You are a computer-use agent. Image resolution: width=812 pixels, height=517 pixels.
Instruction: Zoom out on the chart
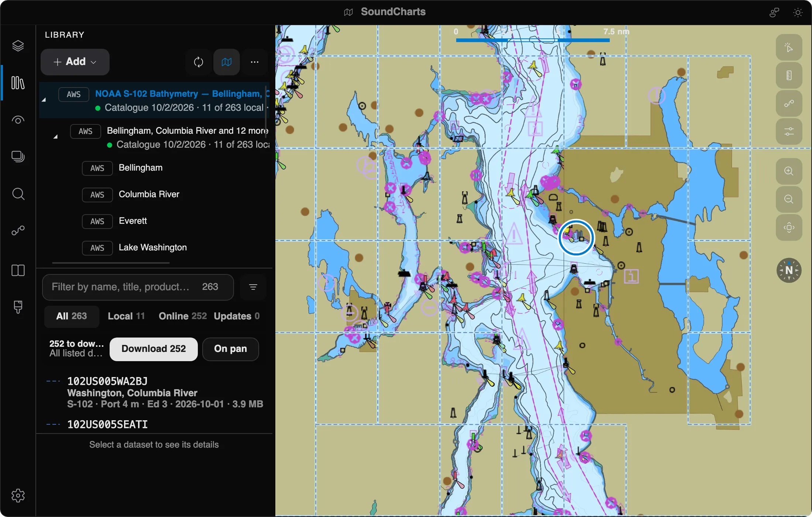[x=789, y=199]
